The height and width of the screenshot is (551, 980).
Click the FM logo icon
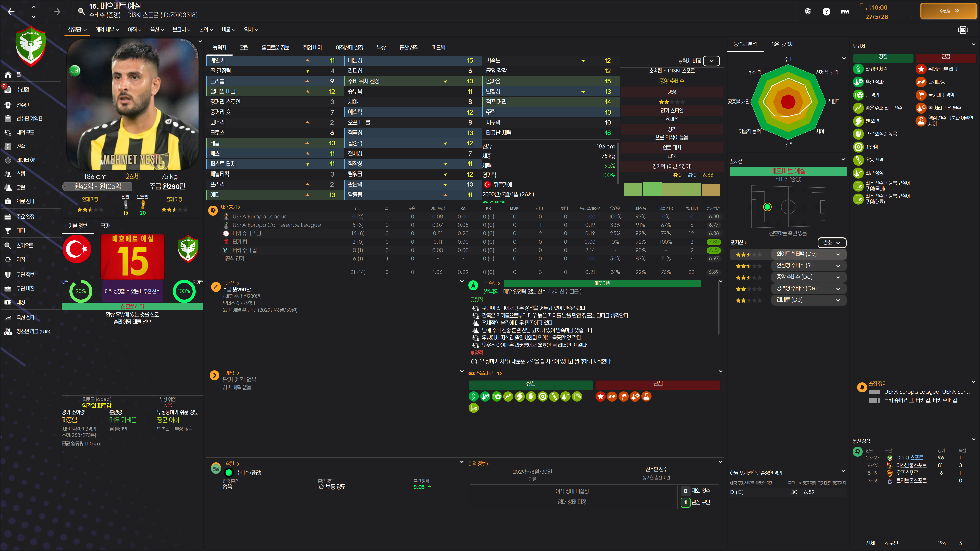[845, 11]
